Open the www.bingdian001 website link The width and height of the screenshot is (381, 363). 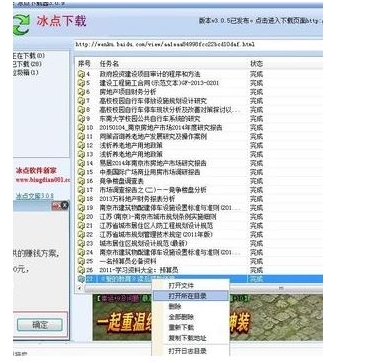click(x=43, y=180)
